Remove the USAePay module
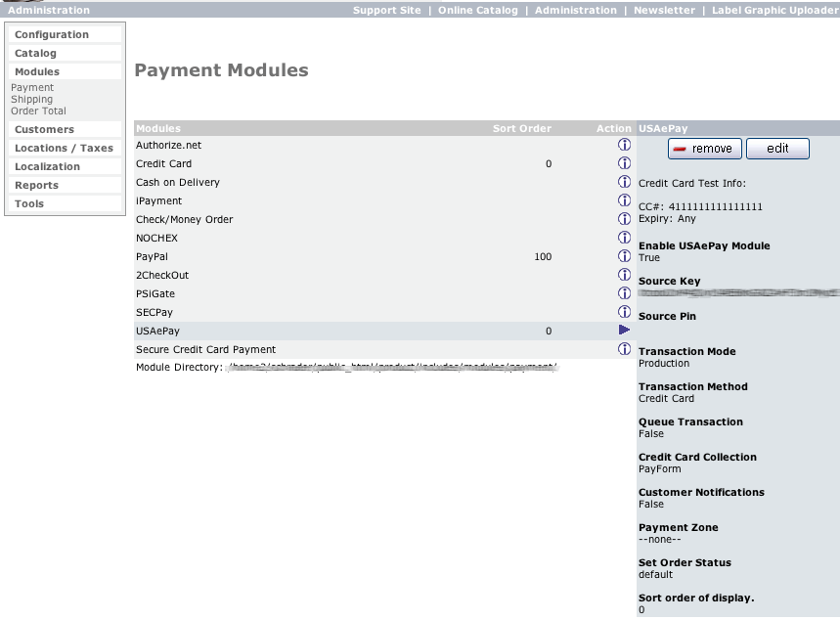The width and height of the screenshot is (840, 620). click(x=704, y=149)
